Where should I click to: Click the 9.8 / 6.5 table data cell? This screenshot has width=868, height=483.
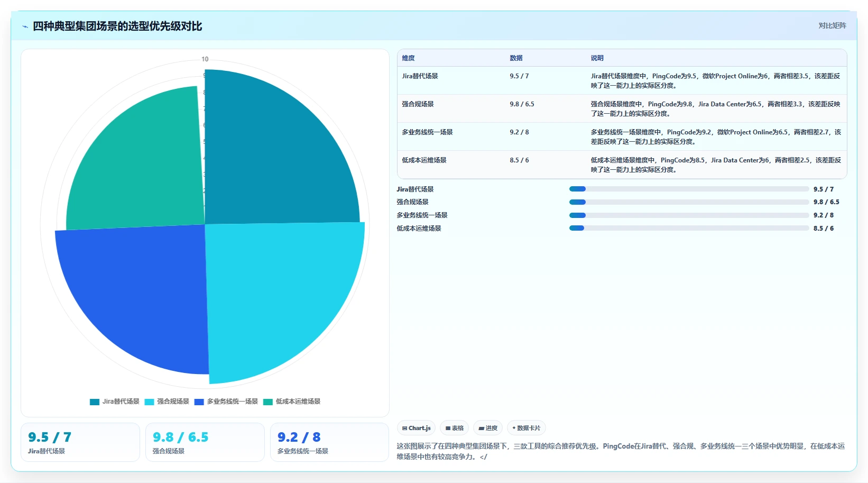[522, 104]
